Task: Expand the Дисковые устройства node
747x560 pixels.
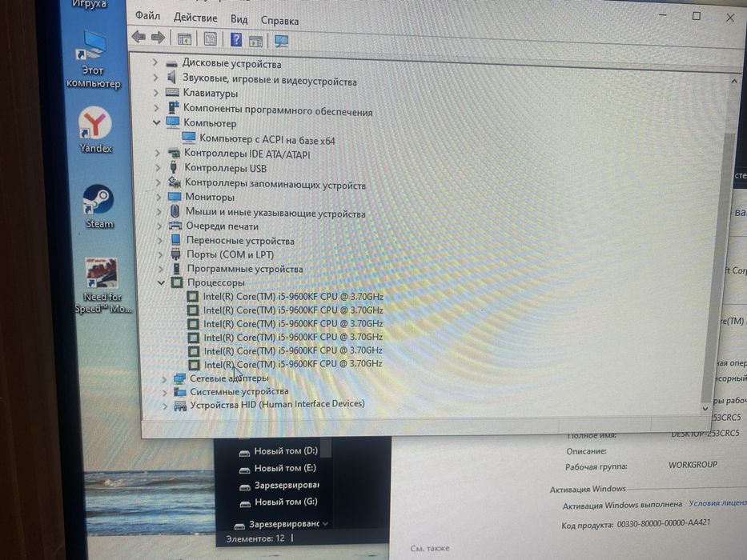Action: (155, 62)
